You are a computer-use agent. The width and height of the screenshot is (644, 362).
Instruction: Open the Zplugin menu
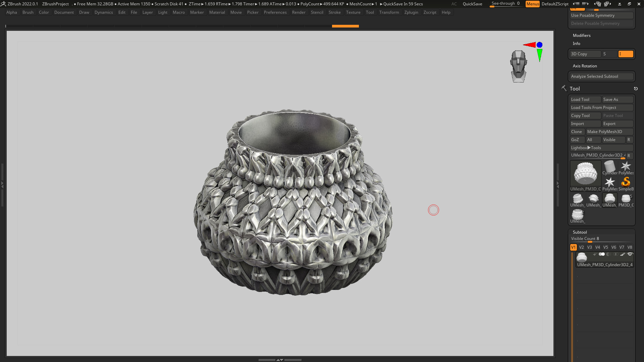(x=411, y=12)
